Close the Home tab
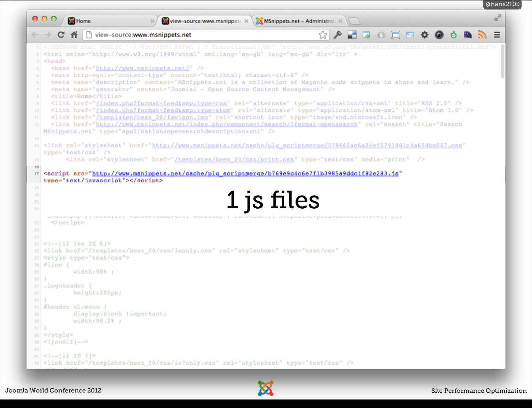 [x=152, y=21]
